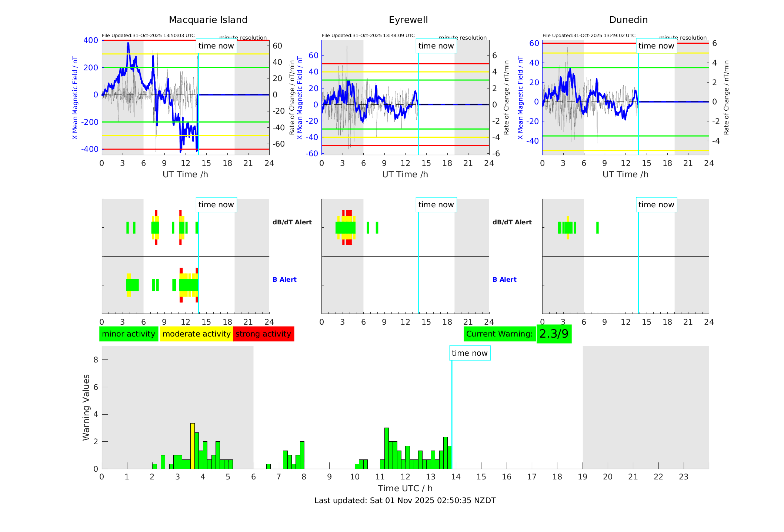Click the 2.3/9 warning value box
Screen dimensions: 784x532
554,334
